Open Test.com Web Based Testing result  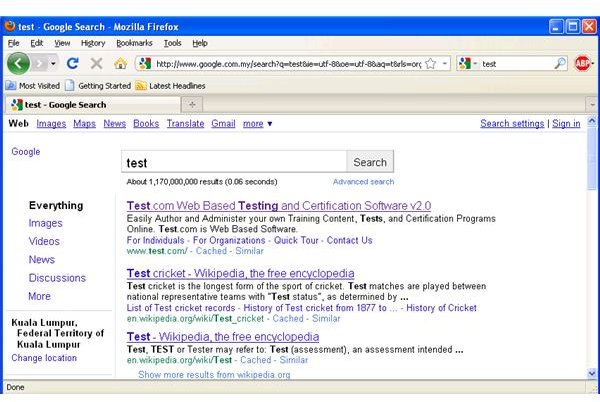(x=279, y=206)
